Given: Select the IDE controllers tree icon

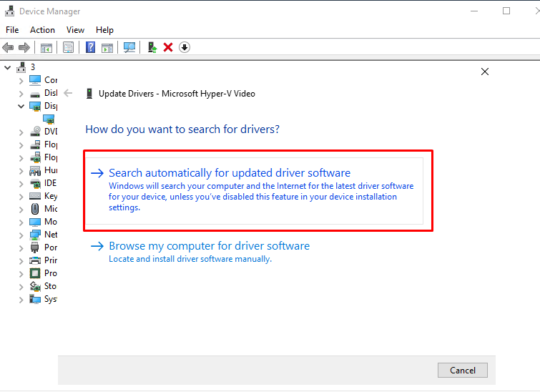Looking at the screenshot, I should (x=35, y=183).
